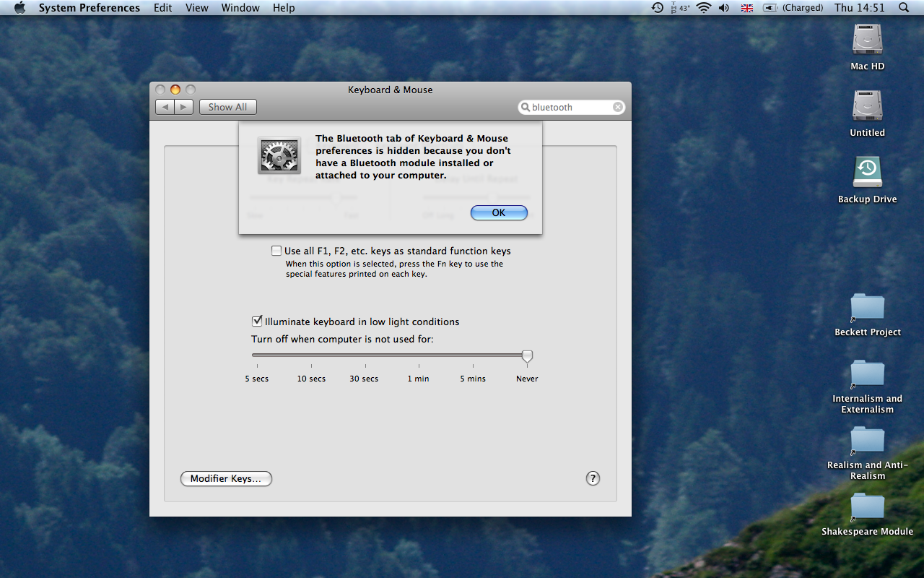Click the 5 secs slider label

[257, 379]
